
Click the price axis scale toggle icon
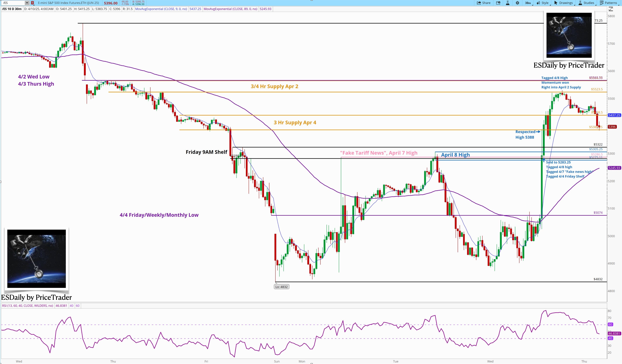tap(611, 9)
